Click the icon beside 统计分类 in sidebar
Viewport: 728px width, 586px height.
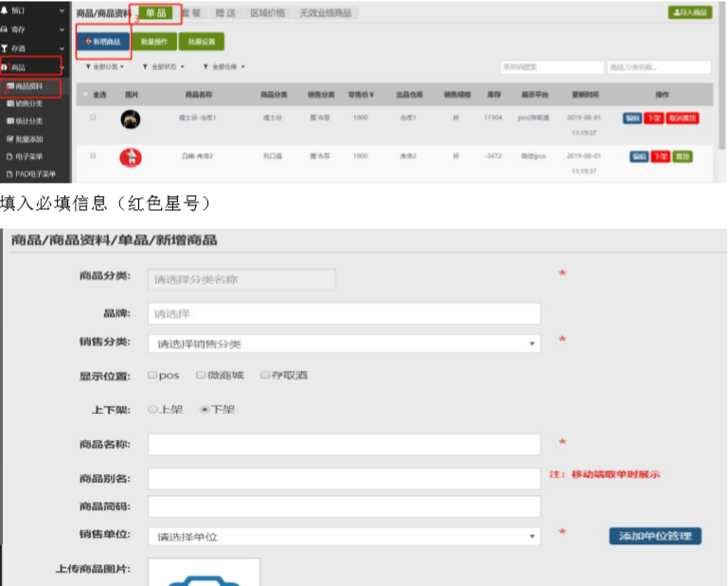(10, 121)
